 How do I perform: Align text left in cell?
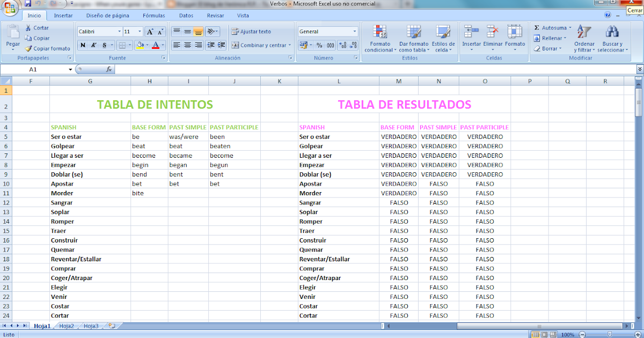(x=177, y=45)
